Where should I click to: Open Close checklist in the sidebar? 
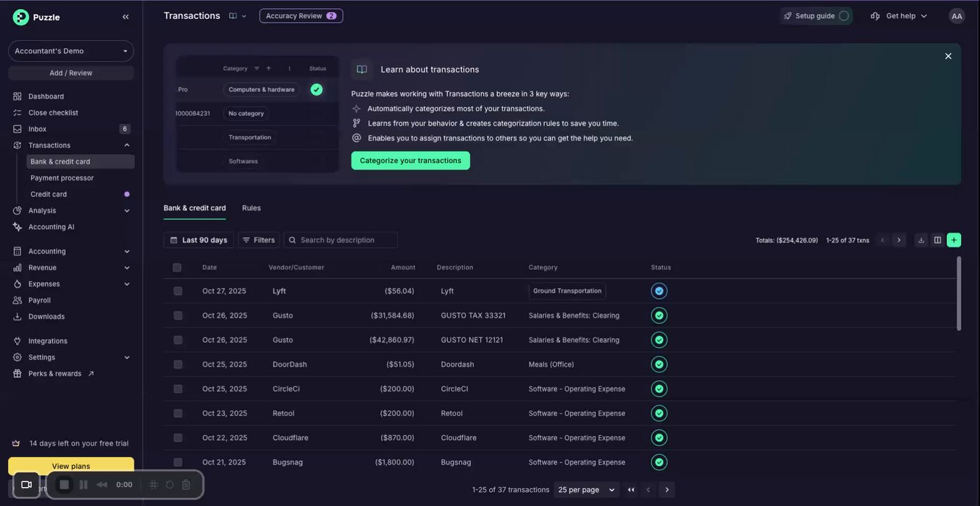53,112
